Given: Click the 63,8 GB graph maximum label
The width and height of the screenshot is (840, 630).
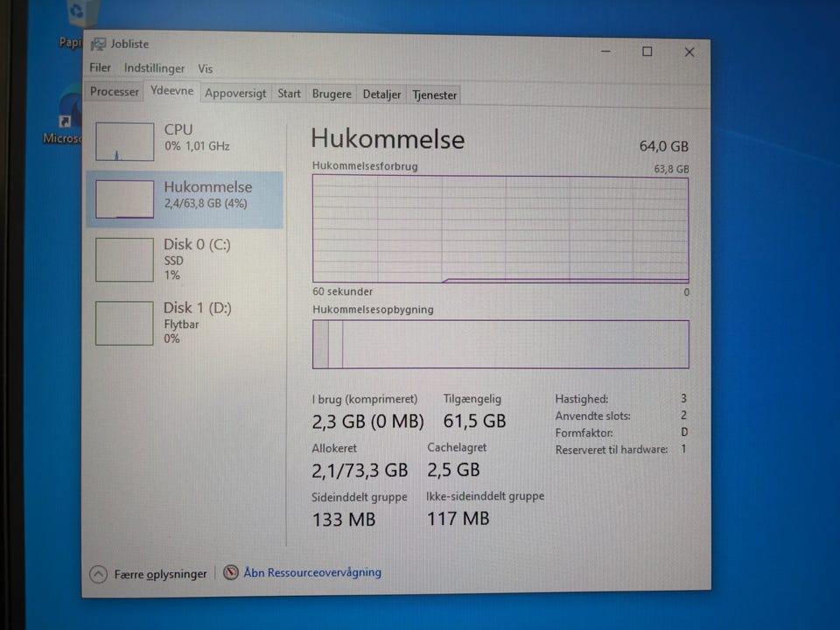Looking at the screenshot, I should [x=671, y=169].
